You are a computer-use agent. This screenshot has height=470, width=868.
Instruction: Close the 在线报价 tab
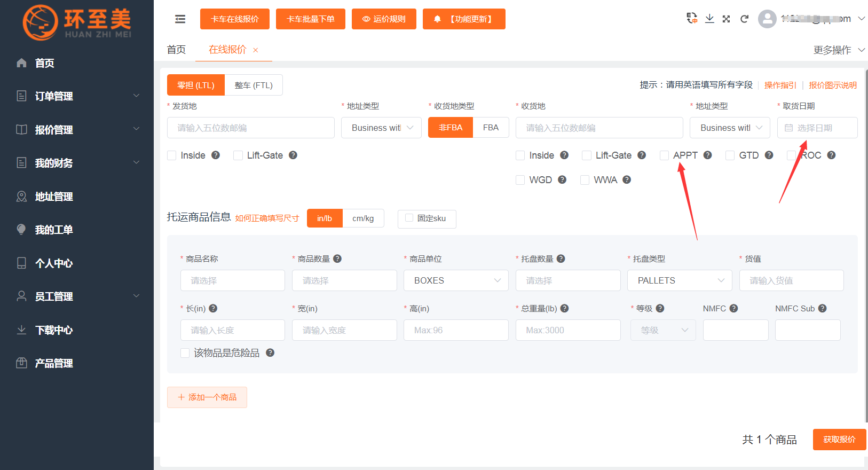(x=256, y=50)
